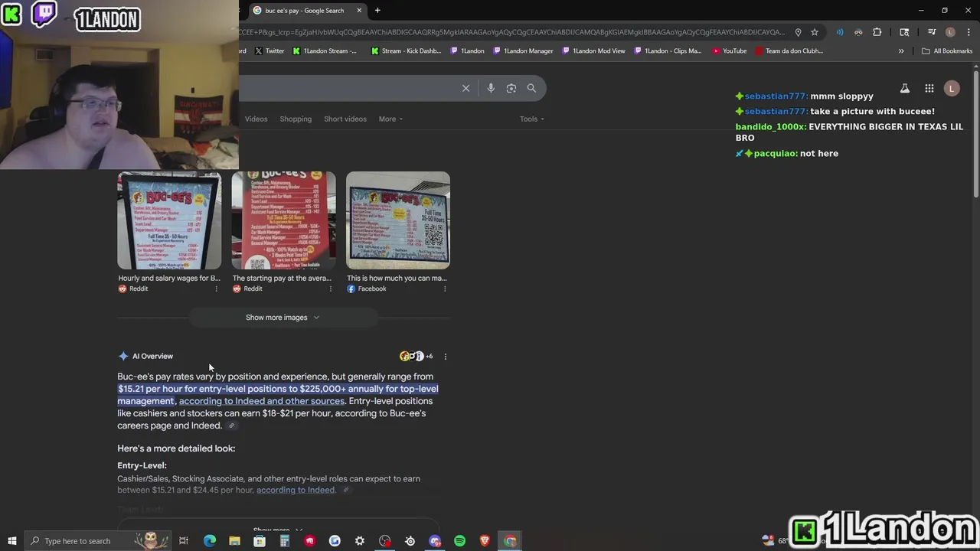The image size is (980, 551).
Task: Click the 'AI Overview' heading
Action: pyautogui.click(x=152, y=356)
